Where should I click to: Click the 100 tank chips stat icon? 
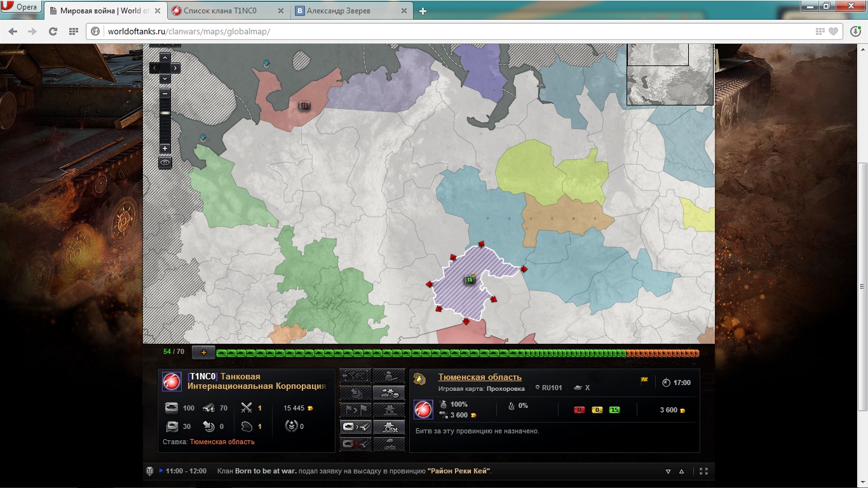click(172, 408)
